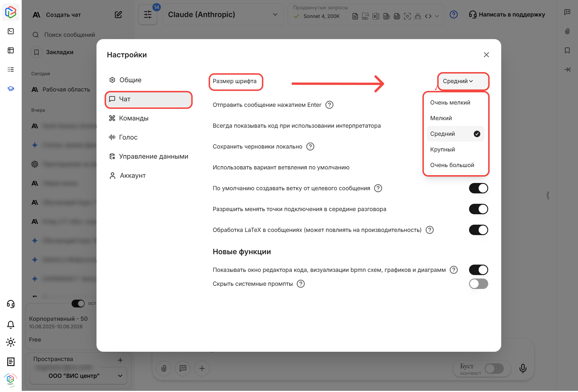Viewport: 578px width, 392px height.
Task: Show help for Отправить сообщение нажатием Enter
Action: coord(329,105)
